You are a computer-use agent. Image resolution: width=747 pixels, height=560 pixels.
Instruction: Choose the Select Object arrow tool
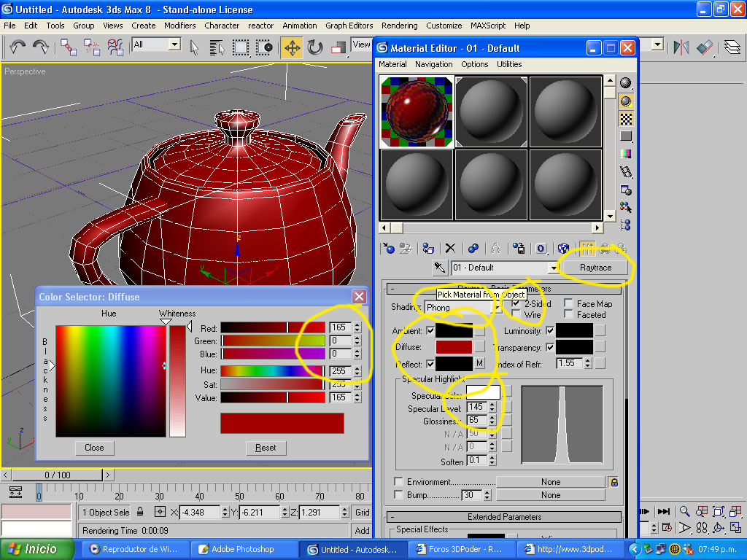click(x=194, y=47)
